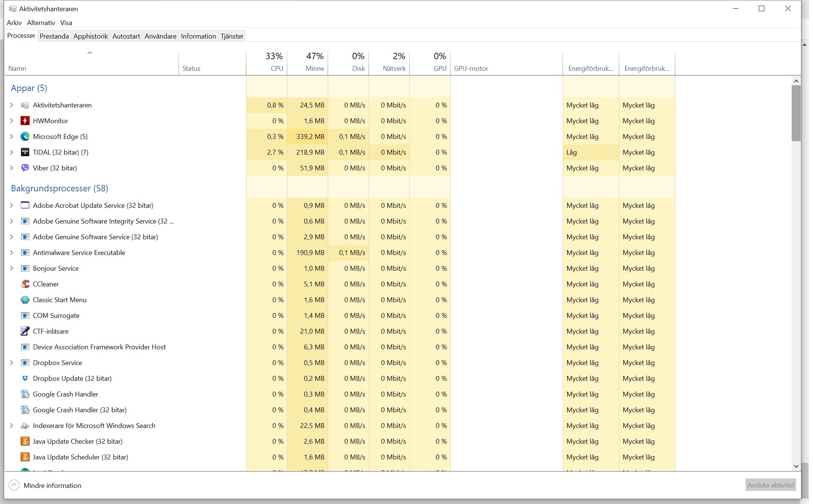Select the Google Crash Handler row name

(x=66, y=394)
